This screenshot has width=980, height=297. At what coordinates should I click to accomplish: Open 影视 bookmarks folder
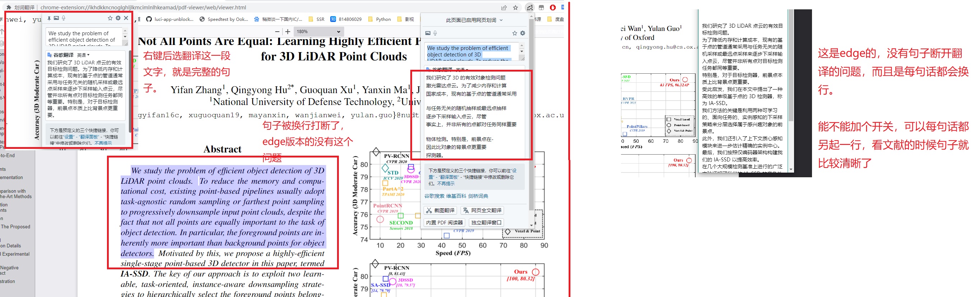[405, 19]
